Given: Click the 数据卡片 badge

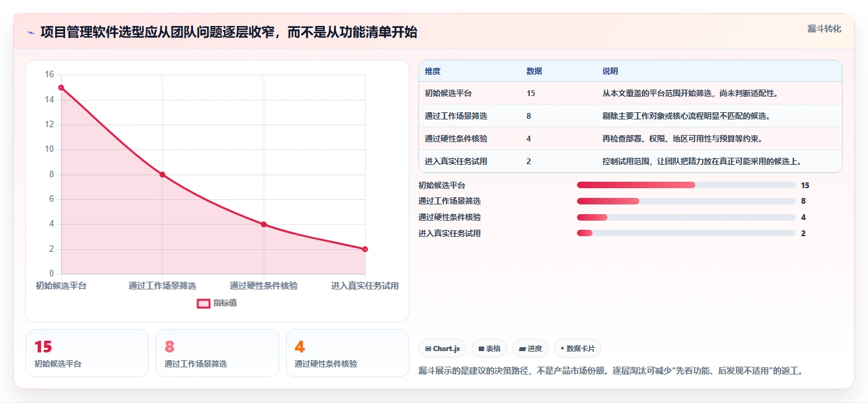Looking at the screenshot, I should click(578, 348).
